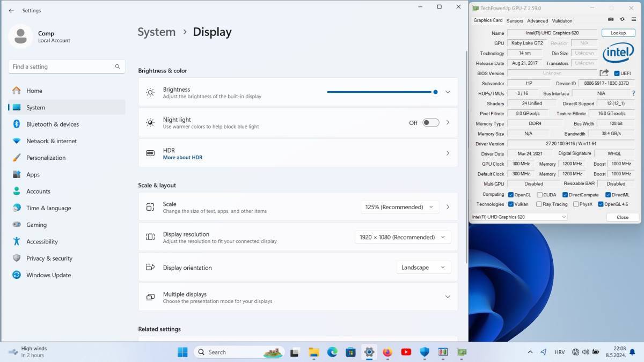Open the More about HDR link
The width and height of the screenshot is (644, 362).
point(182,158)
